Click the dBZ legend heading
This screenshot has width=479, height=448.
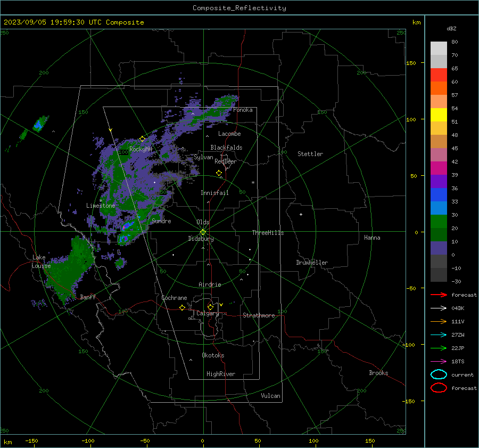[451, 28]
